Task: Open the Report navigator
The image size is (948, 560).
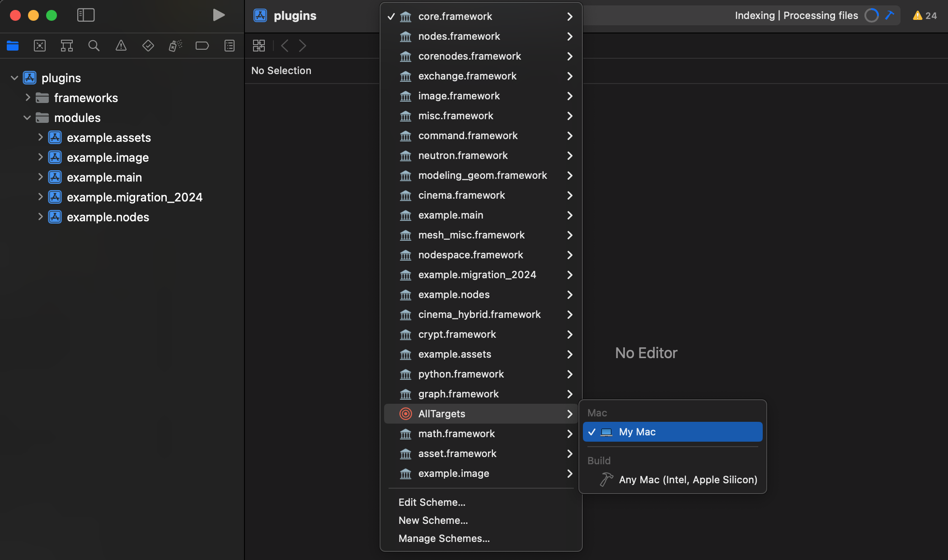Action: 230,46
